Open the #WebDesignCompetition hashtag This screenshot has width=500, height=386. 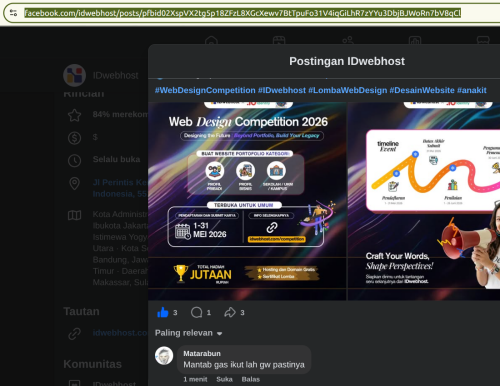tap(205, 90)
